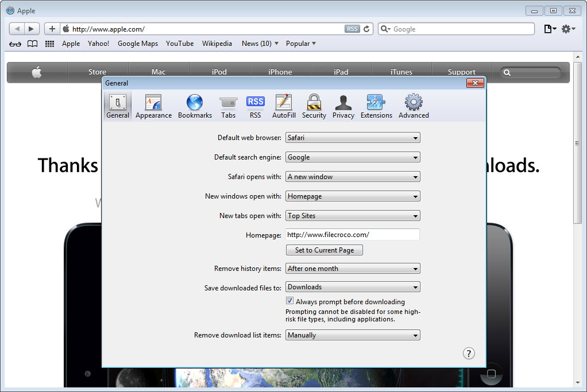Open the iTunes tab on Apple site
Viewport: 587px width, 392px height.
(x=401, y=72)
